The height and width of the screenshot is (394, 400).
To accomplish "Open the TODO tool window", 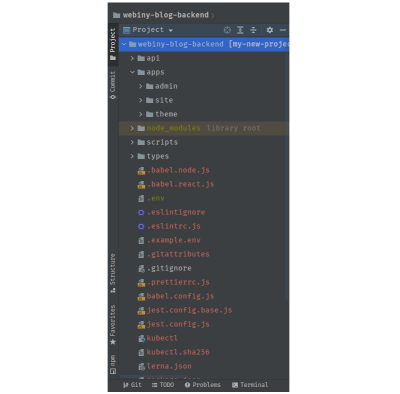I will point(163,385).
